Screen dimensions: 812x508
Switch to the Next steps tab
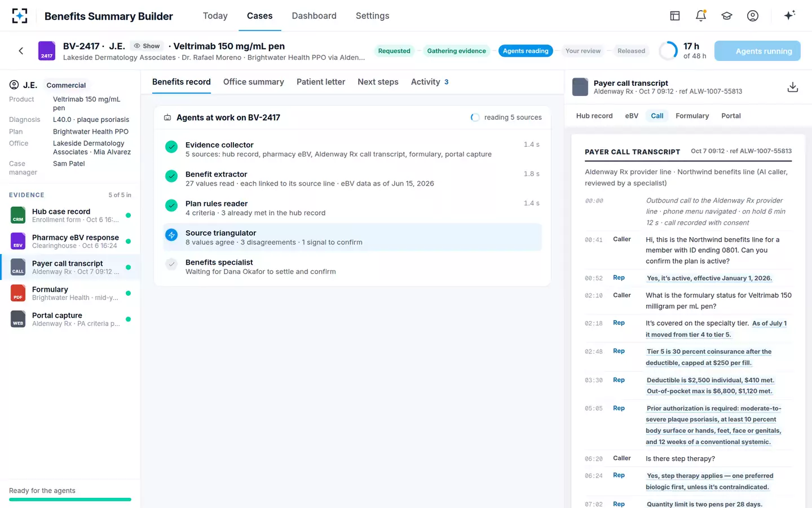click(378, 82)
